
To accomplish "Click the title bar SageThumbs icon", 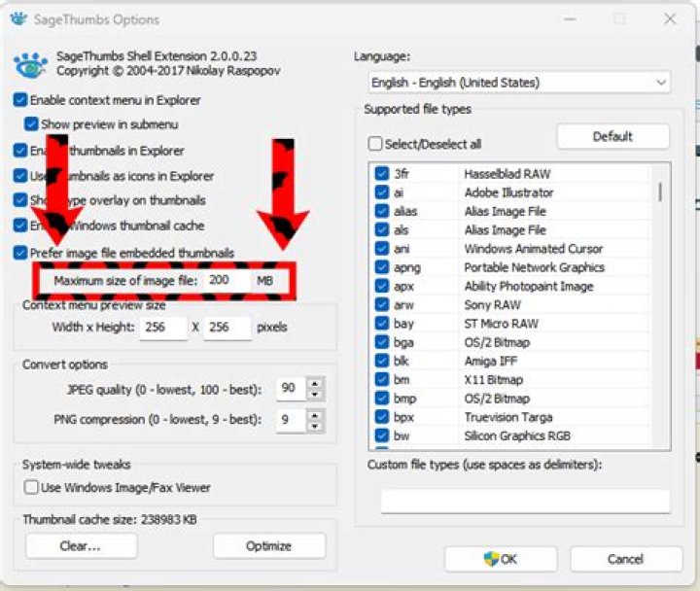I will click(18, 19).
